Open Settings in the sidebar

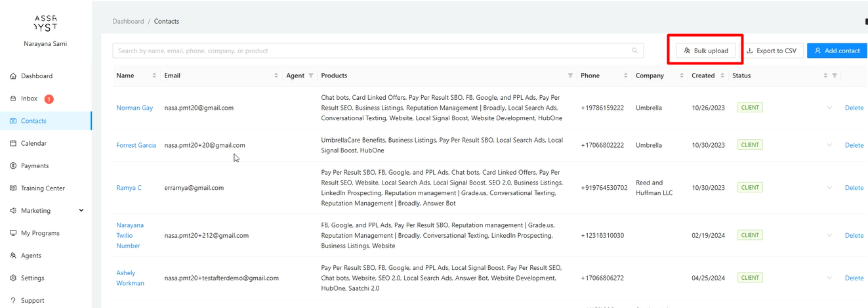pos(32,278)
